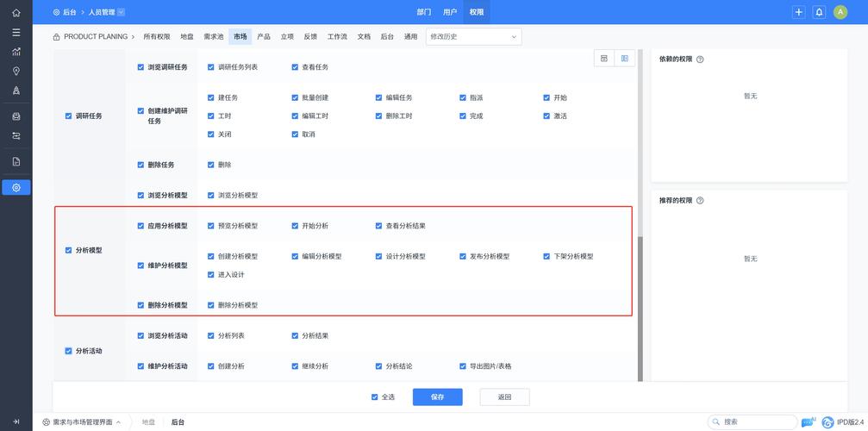Open the settings gear sidebar icon
The height and width of the screenshot is (431, 868).
click(x=16, y=188)
